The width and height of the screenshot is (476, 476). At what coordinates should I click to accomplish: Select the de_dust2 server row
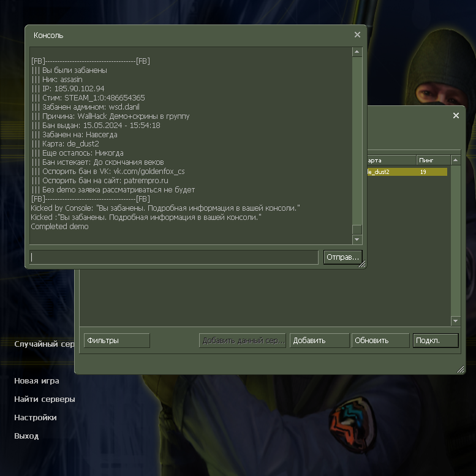(407, 172)
